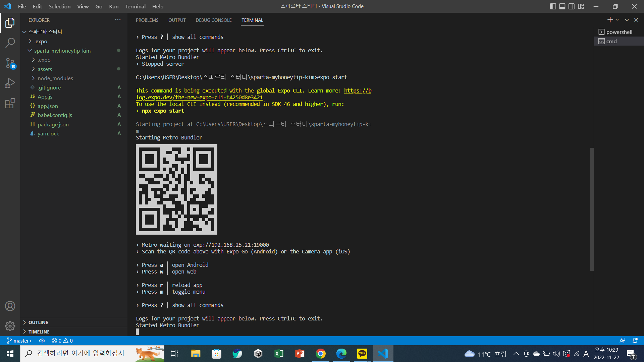Open the .gitignore file

(74, 87)
